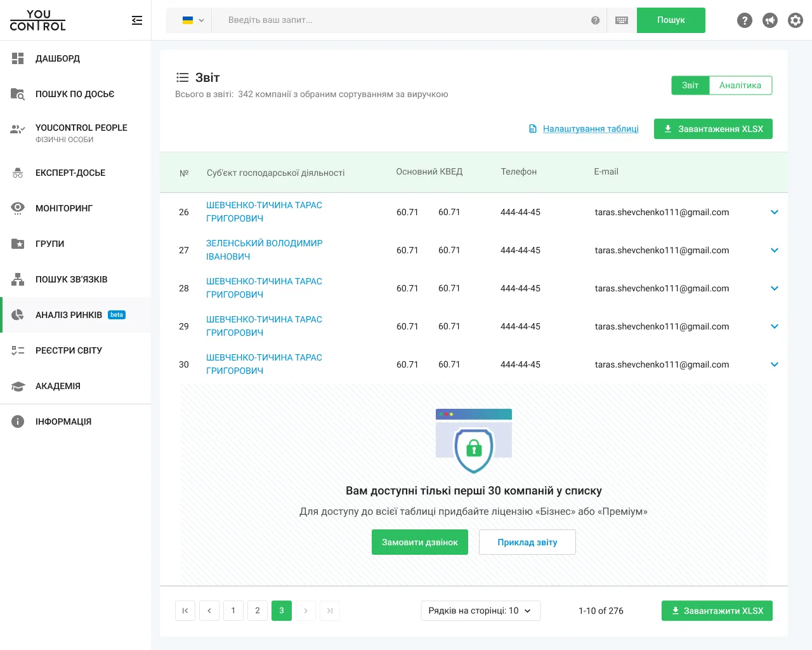Go to previous page arrow
The width and height of the screenshot is (812, 650).
click(209, 611)
